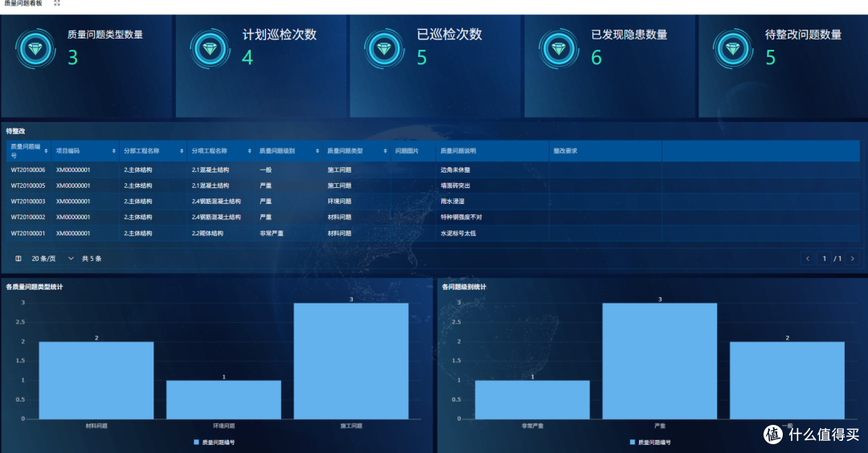This screenshot has width=868, height=453.
Task: Select row WT20100006 in the table
Action: tap(433, 169)
